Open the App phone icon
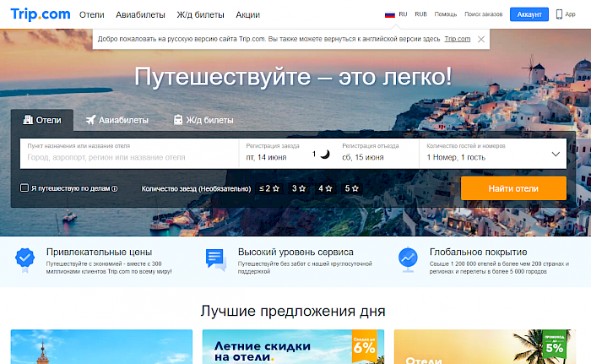The image size is (591, 364). pos(559,14)
